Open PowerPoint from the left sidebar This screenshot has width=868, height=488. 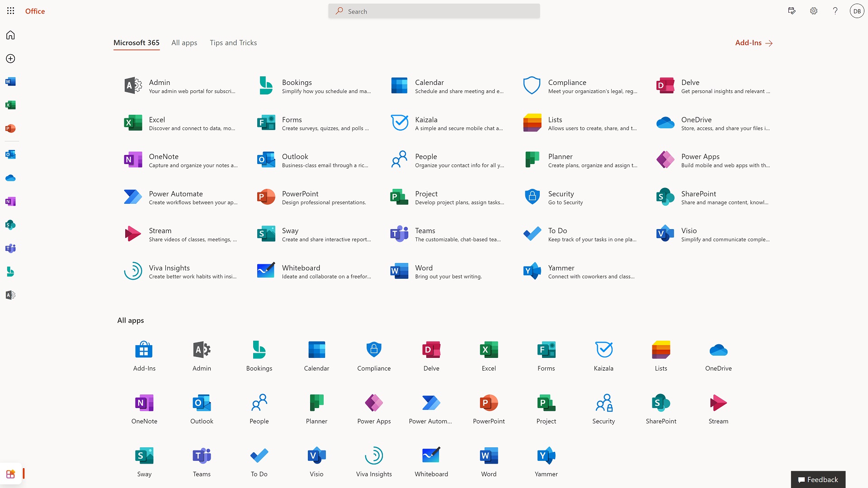[10, 129]
